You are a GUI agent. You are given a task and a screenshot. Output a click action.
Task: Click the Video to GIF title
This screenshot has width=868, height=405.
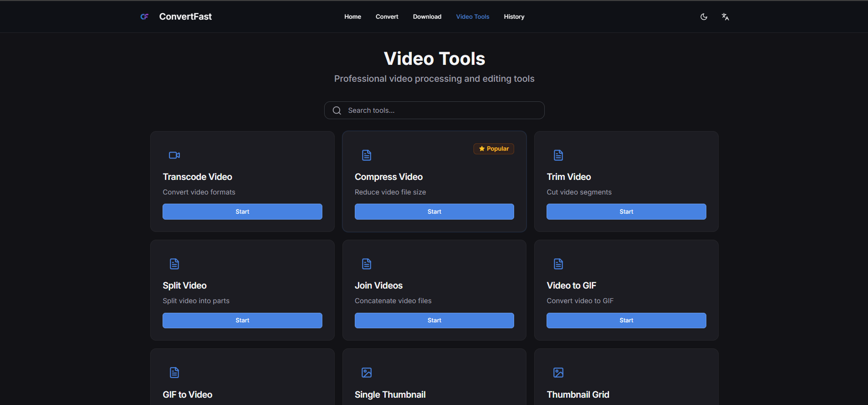click(572, 286)
